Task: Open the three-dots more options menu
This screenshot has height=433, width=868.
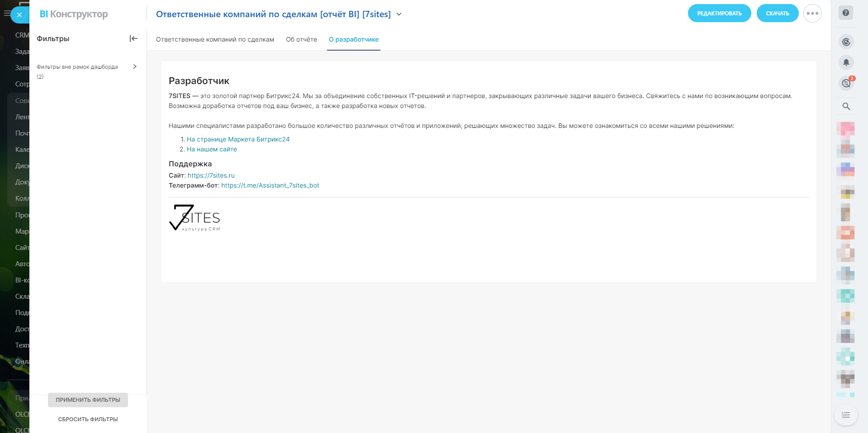Action: (x=812, y=14)
